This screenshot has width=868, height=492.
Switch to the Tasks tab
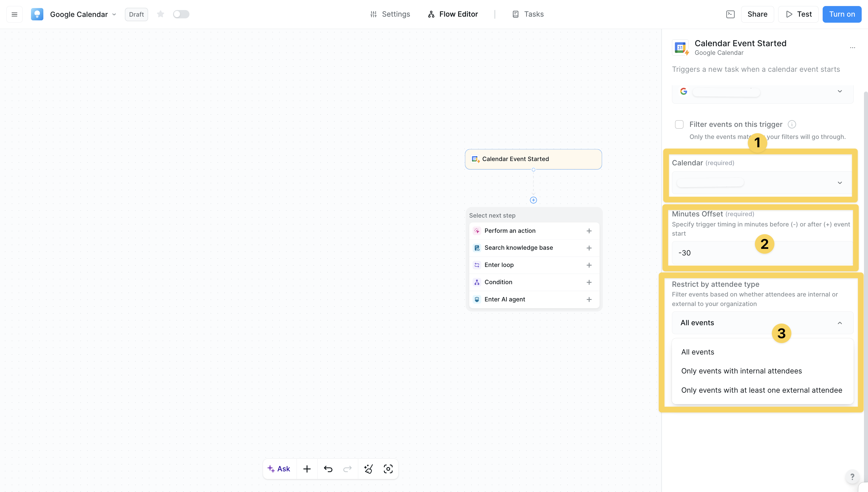tap(528, 14)
